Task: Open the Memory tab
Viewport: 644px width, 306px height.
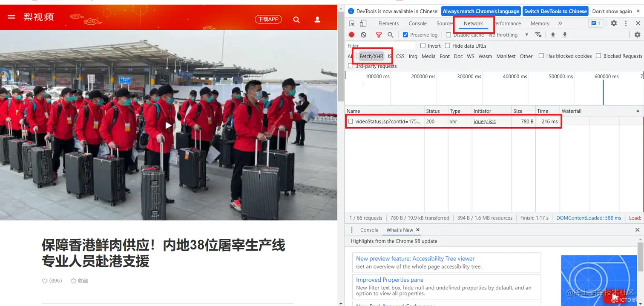Action: click(540, 23)
